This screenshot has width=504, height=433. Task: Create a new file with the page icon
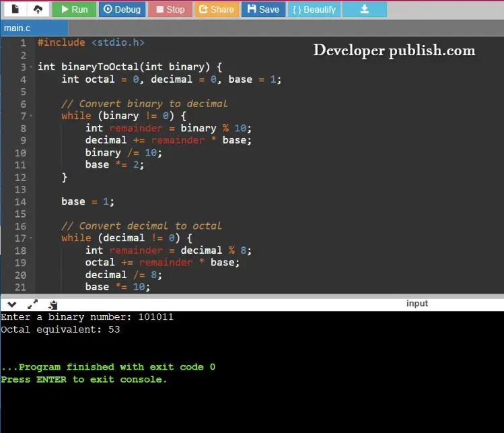pos(15,9)
